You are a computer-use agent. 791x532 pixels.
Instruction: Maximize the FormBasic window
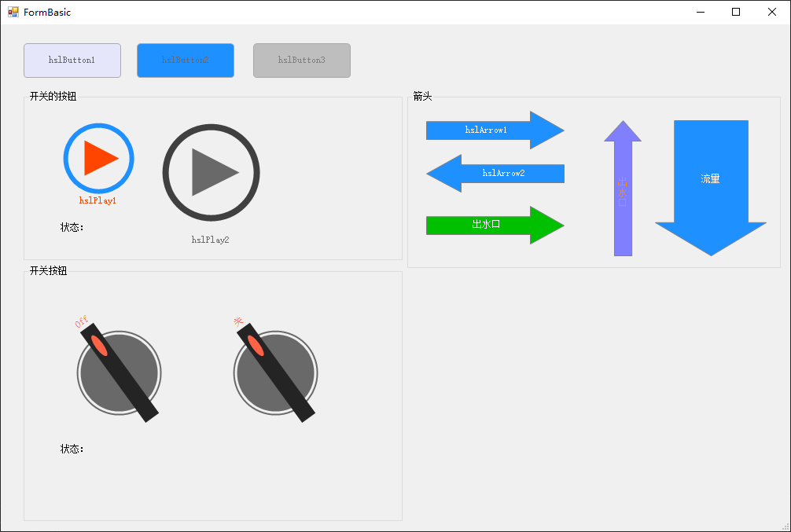[736, 12]
